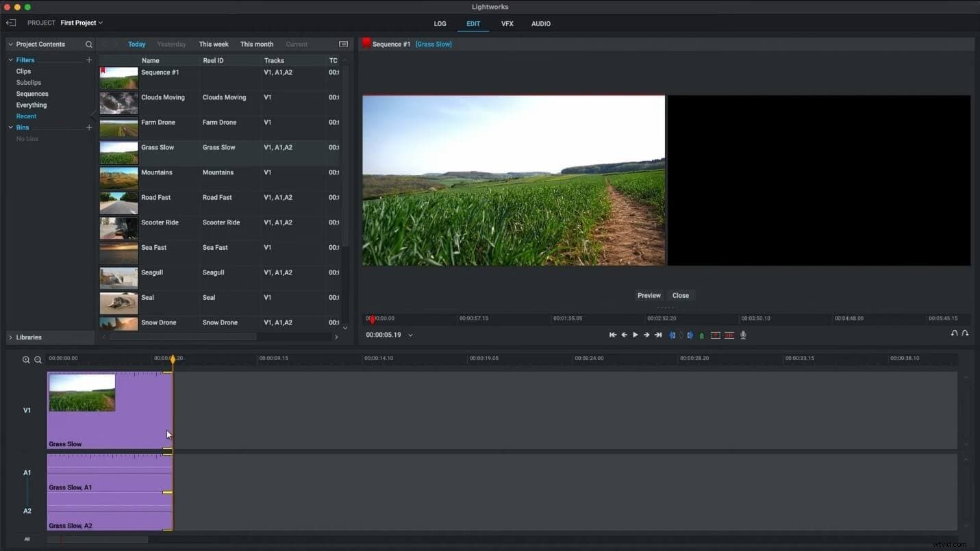Click the timeline overview slider at the bottom
Image resolution: width=980 pixels, height=551 pixels.
tap(97, 539)
